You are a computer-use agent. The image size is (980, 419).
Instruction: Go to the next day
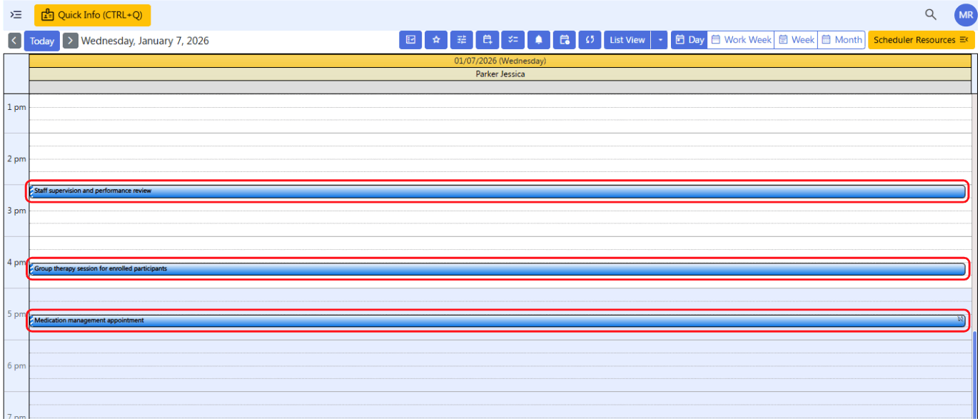tap(70, 41)
